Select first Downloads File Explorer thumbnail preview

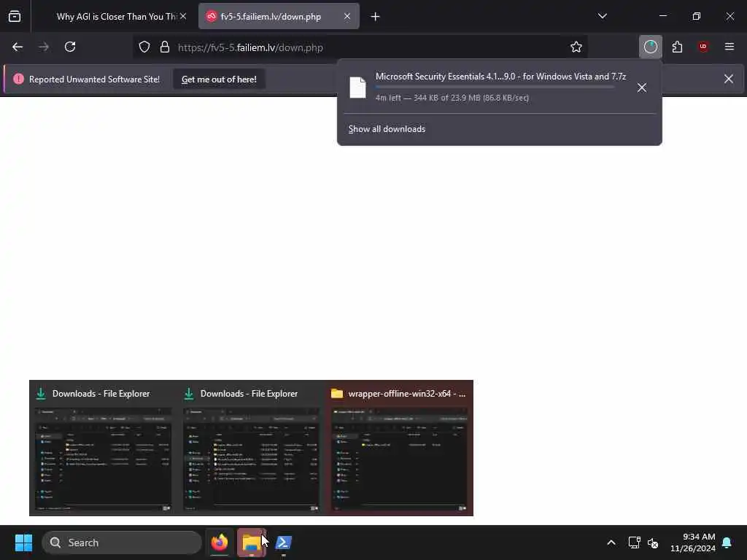(x=104, y=448)
